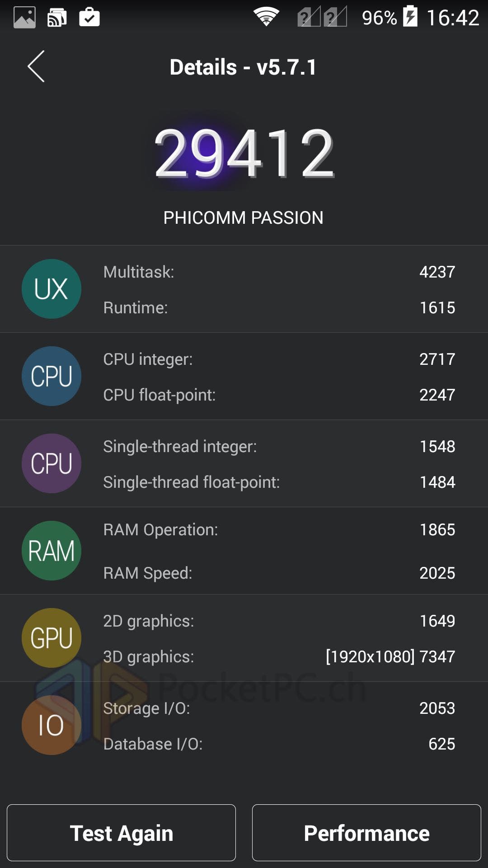Tap the purple CPU single-thread icon
488x868 pixels.
(x=52, y=463)
